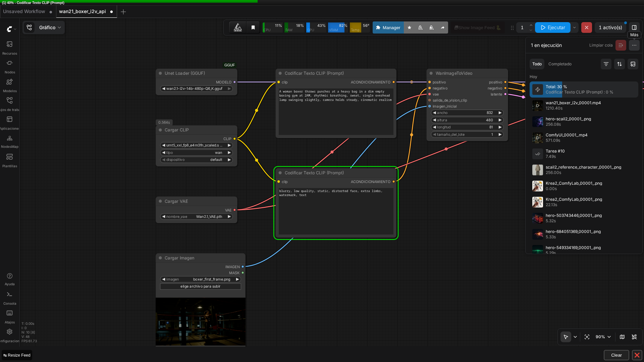Click Resize Feed button

(17, 355)
